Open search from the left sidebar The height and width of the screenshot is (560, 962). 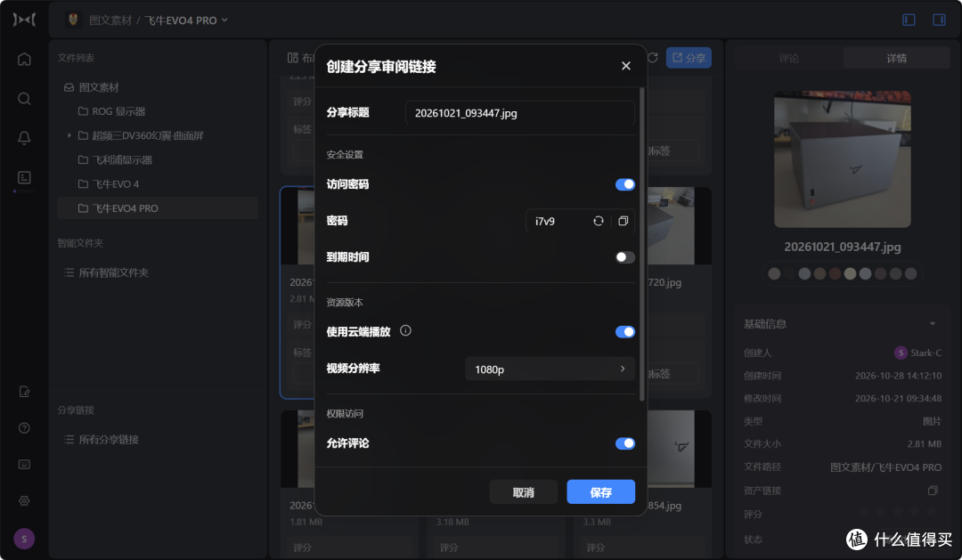point(24,99)
